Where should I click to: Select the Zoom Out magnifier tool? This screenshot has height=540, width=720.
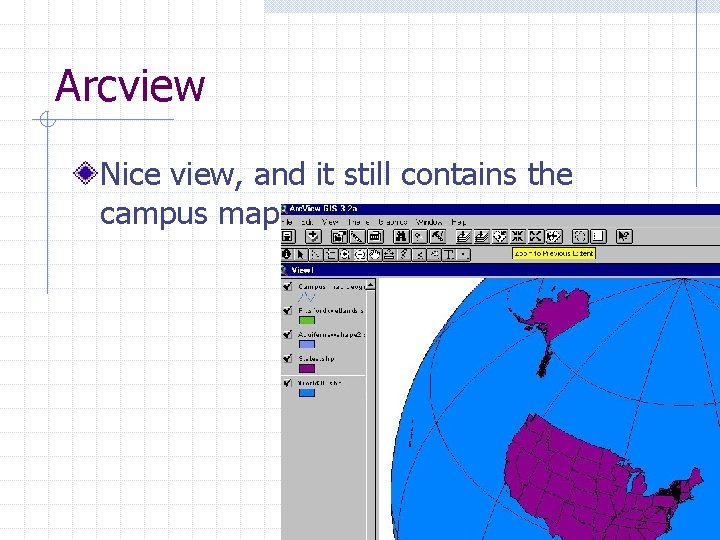tap(360, 254)
